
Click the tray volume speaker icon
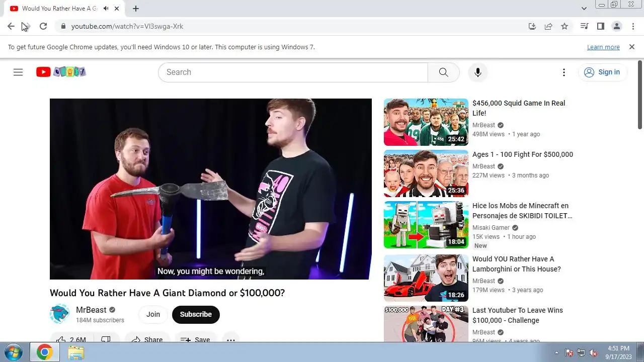click(x=593, y=353)
